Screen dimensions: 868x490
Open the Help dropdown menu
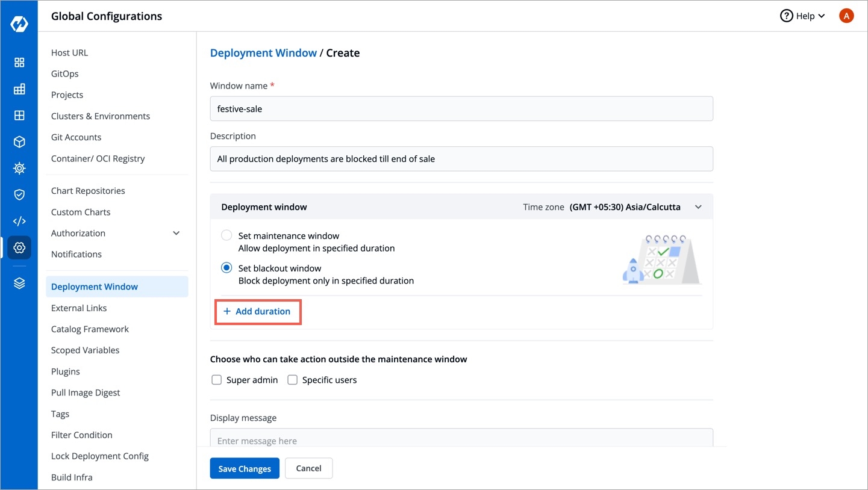coord(802,16)
